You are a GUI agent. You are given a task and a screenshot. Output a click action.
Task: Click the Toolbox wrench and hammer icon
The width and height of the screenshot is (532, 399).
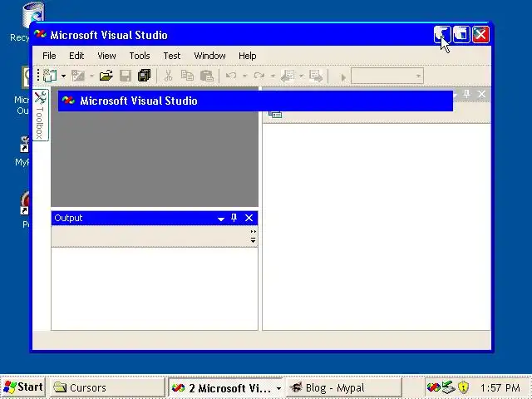pyautogui.click(x=41, y=98)
